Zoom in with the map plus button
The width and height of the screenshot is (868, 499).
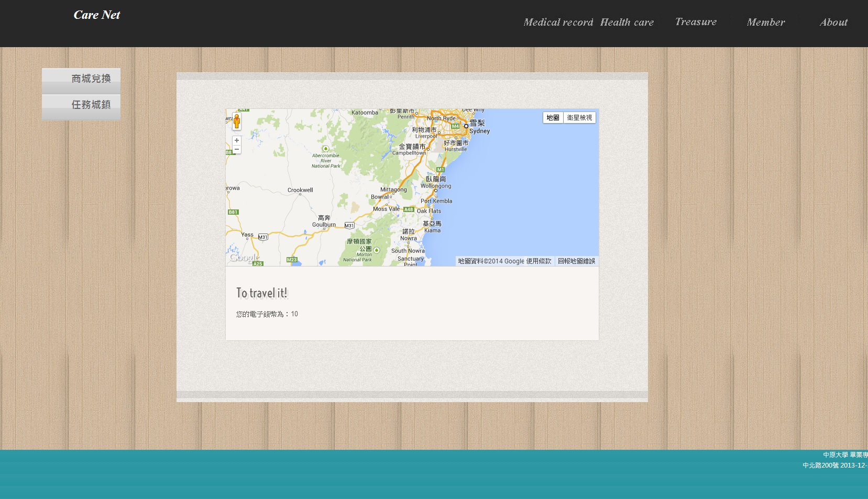[x=237, y=140]
